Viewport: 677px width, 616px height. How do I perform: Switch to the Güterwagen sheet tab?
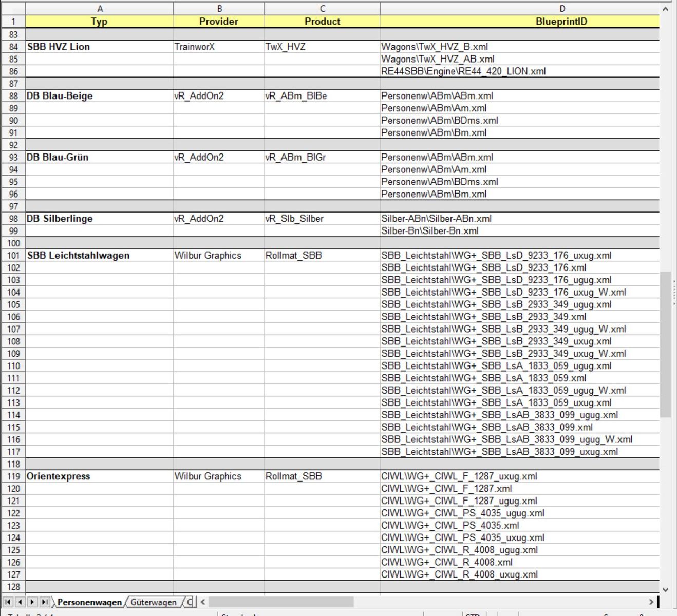pyautogui.click(x=153, y=602)
